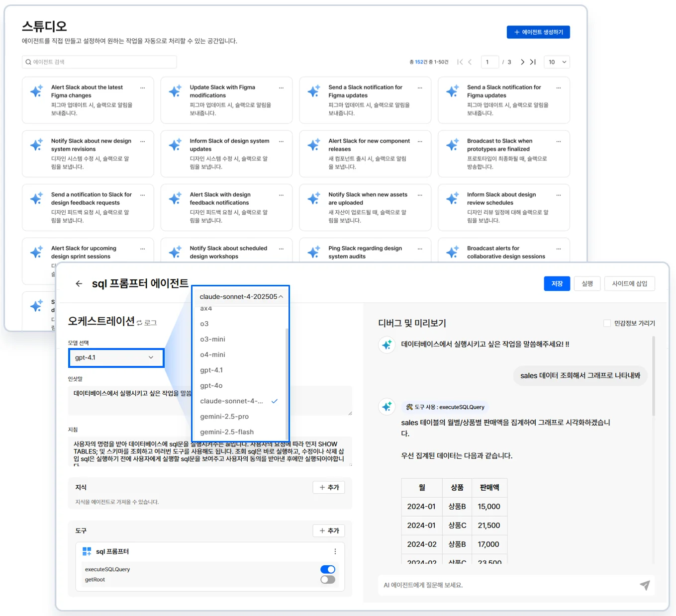Click the 에이전트 검색 search field
The image size is (676, 616).
[x=99, y=62]
